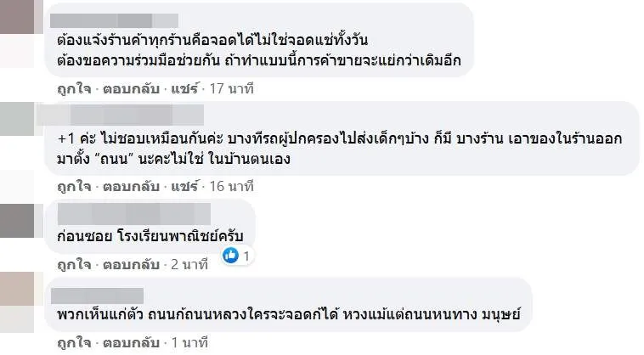Like the comment posted 1 นาที ago
The height and width of the screenshot is (355, 644).
62,344
